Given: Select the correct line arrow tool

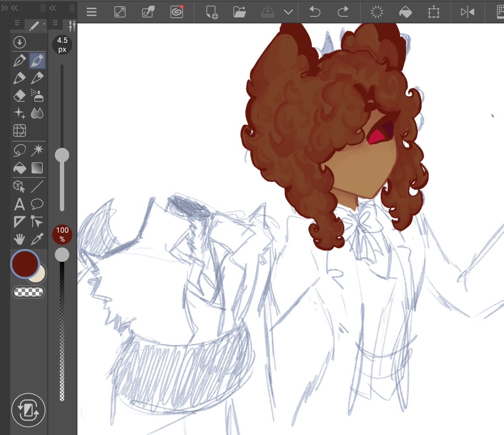Looking at the screenshot, I should click(x=37, y=221).
